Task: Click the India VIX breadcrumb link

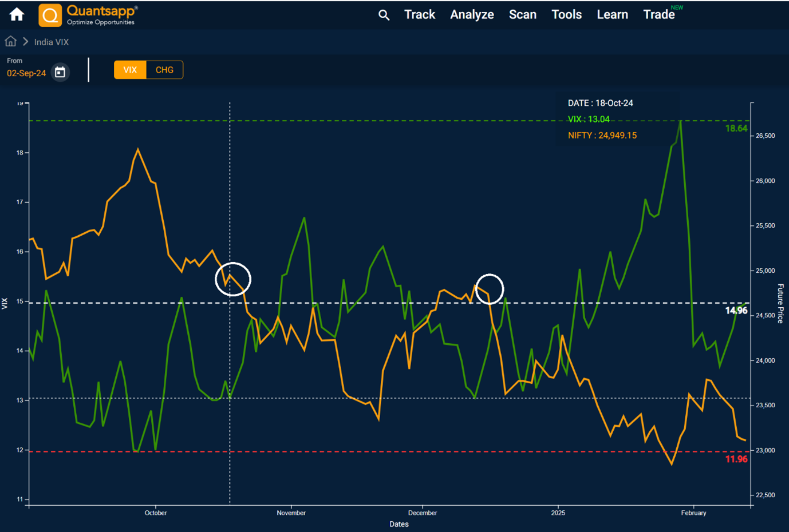Action: point(51,42)
